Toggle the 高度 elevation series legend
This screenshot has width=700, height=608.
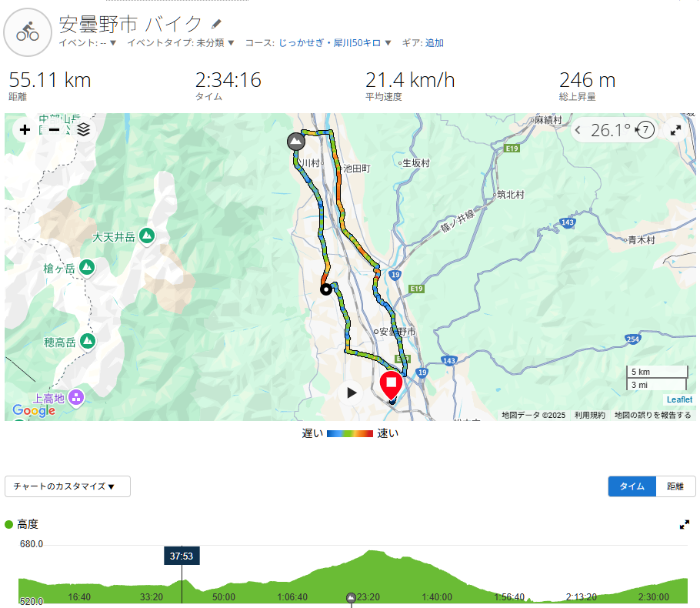point(22,524)
